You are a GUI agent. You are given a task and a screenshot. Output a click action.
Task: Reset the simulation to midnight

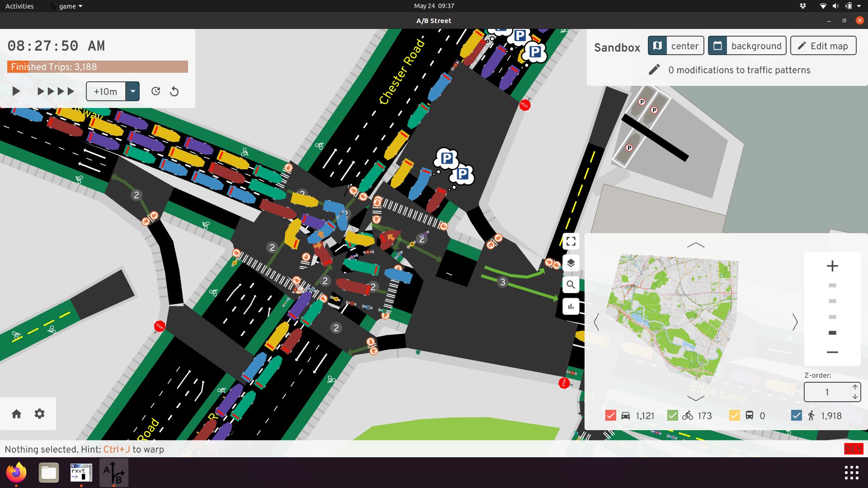click(174, 91)
